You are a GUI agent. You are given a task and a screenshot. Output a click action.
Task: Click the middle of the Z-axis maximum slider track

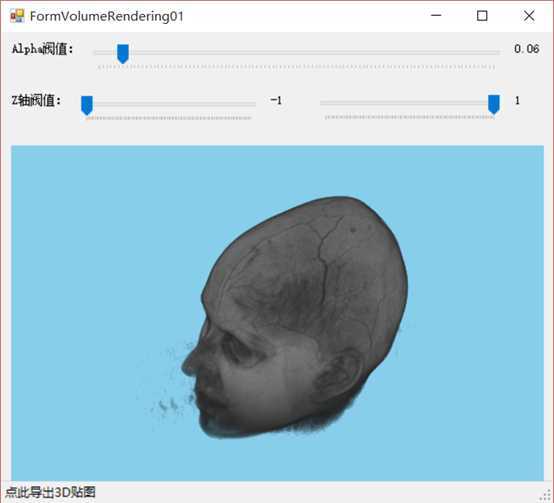click(x=410, y=103)
